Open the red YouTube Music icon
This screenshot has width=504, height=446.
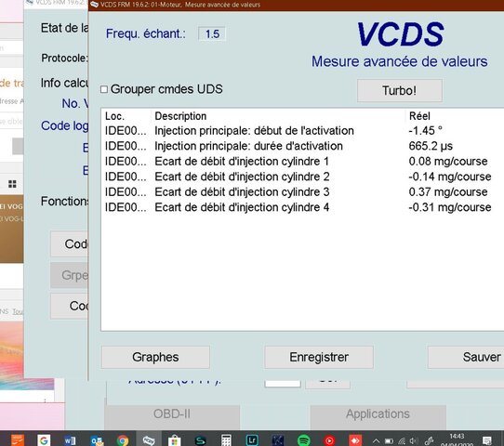pyautogui.click(x=329, y=440)
